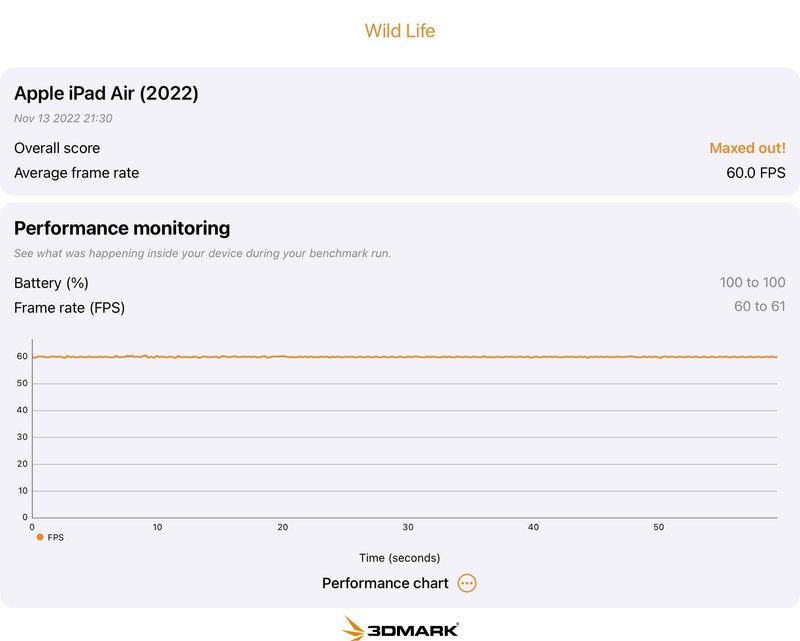The width and height of the screenshot is (800, 641).
Task: Click the orange FPS line in chart
Action: pyautogui.click(x=400, y=357)
